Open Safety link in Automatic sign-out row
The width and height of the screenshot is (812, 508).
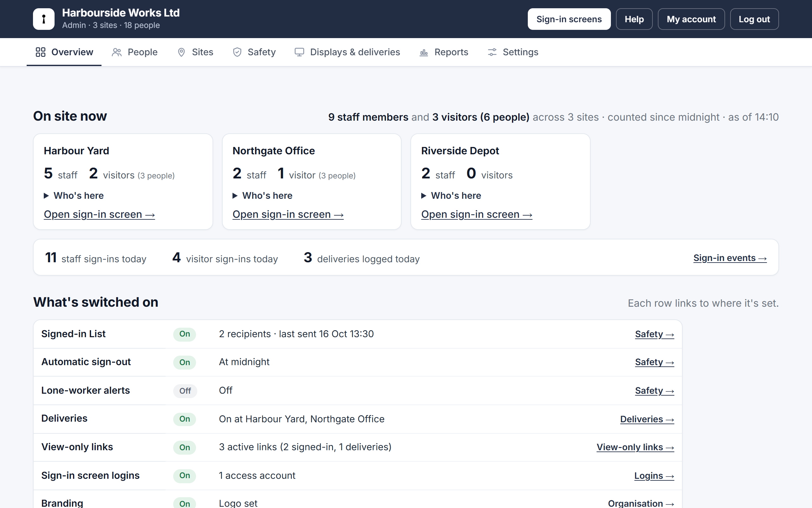(655, 362)
